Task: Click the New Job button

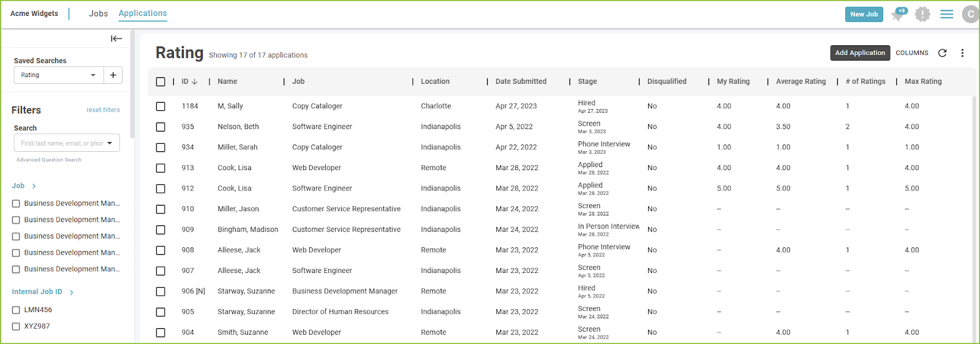Action: [x=864, y=14]
